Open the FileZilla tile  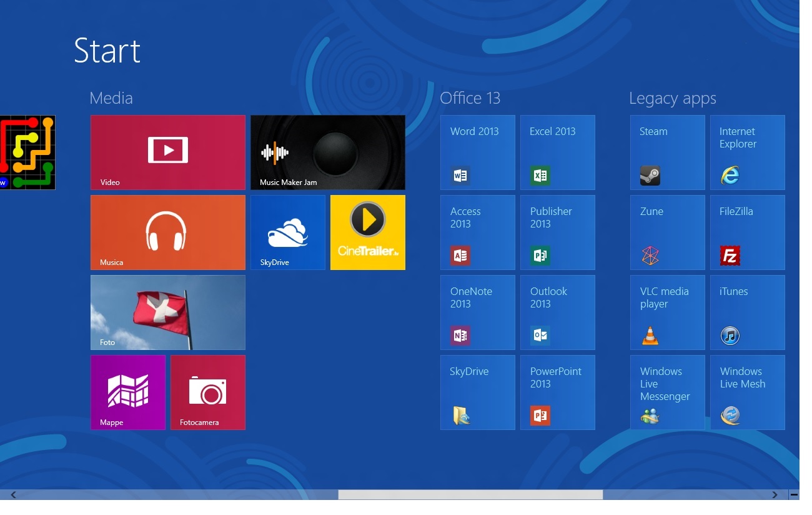748,232
